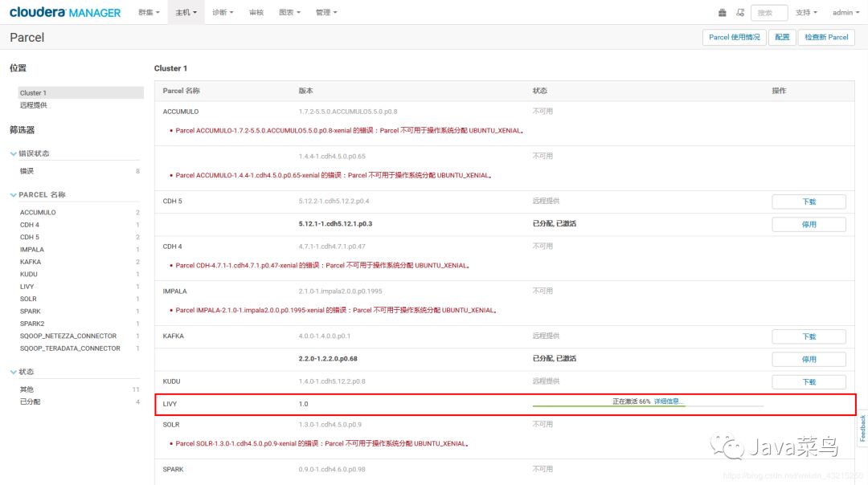Select 远程提供 in location list
Image resolution: width=868 pixels, height=485 pixels.
point(33,105)
